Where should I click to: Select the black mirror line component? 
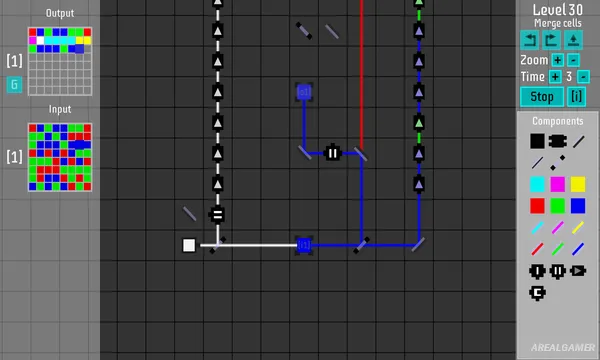coord(579,141)
